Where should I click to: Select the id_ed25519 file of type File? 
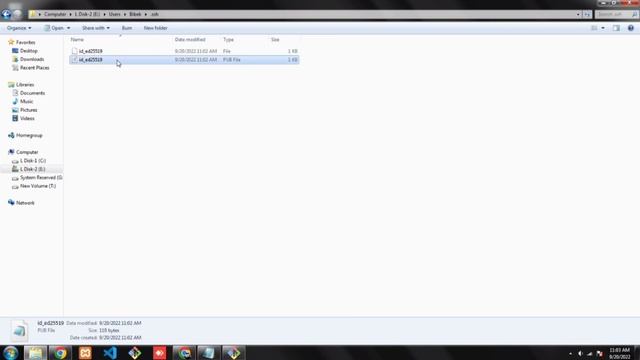point(184,51)
